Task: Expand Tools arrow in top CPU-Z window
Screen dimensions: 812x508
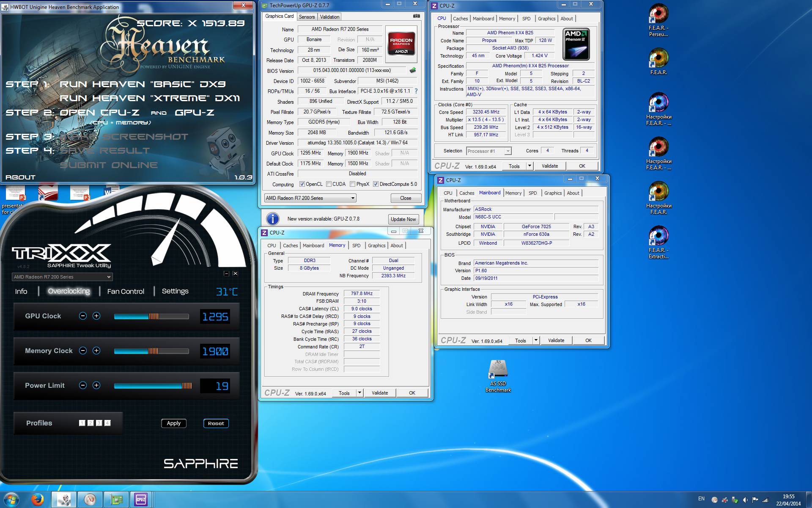Action: 529,166
